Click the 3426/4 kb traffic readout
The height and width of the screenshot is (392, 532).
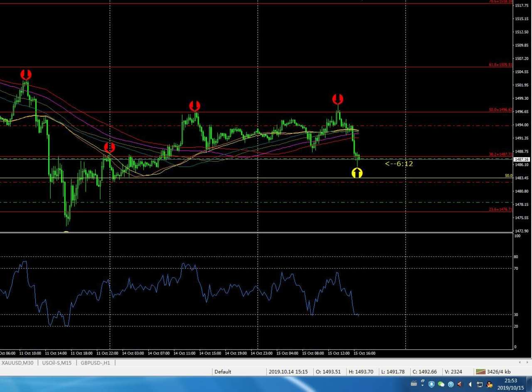coord(499,372)
